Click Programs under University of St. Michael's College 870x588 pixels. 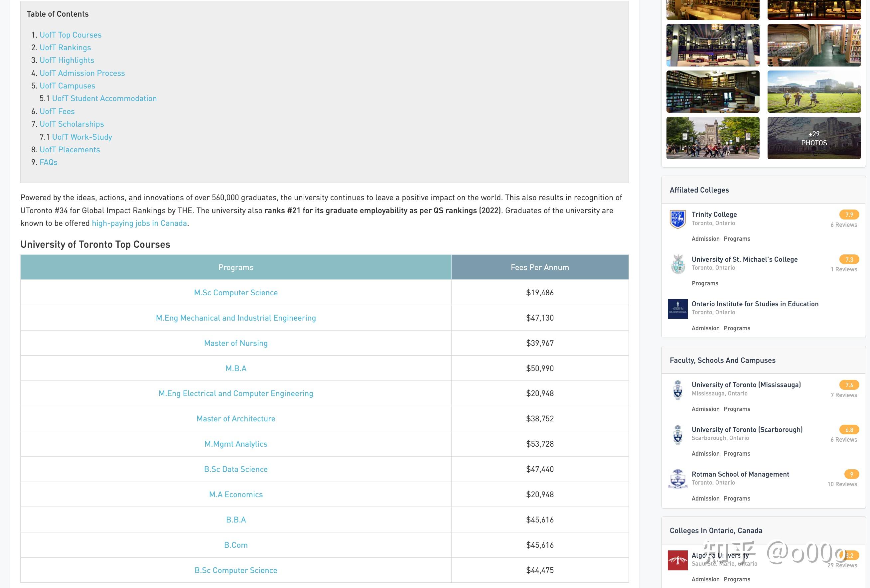coord(704,283)
